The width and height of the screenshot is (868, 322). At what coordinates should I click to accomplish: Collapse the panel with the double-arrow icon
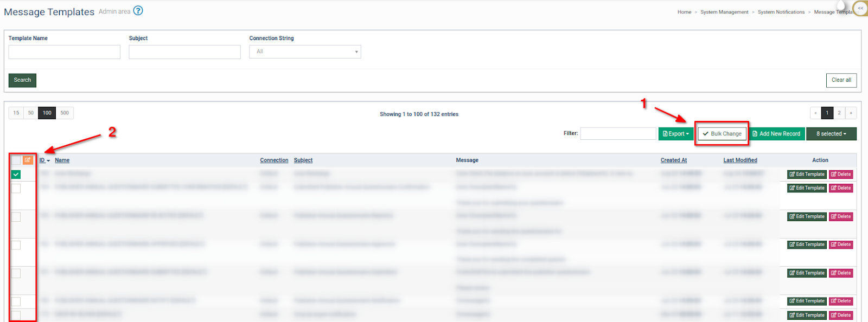860,8
